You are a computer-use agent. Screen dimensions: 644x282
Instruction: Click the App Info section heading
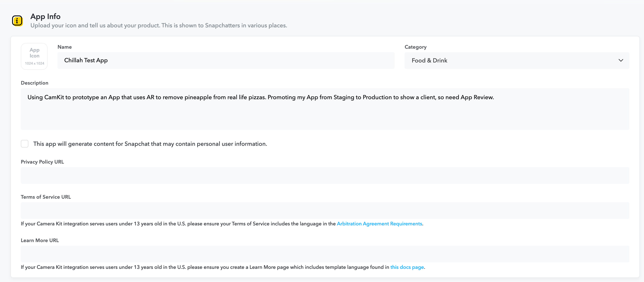[x=45, y=16]
